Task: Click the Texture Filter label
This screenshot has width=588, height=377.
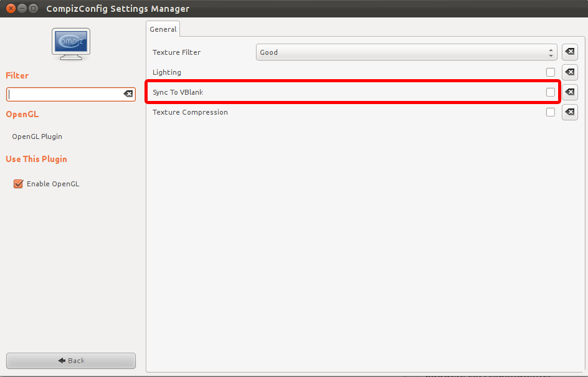Action: point(177,52)
